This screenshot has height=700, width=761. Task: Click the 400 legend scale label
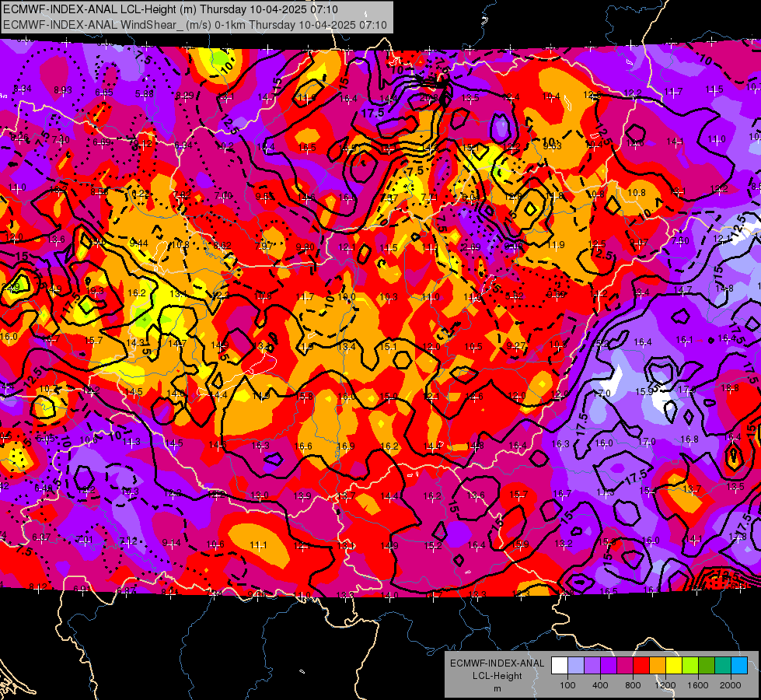point(600,685)
